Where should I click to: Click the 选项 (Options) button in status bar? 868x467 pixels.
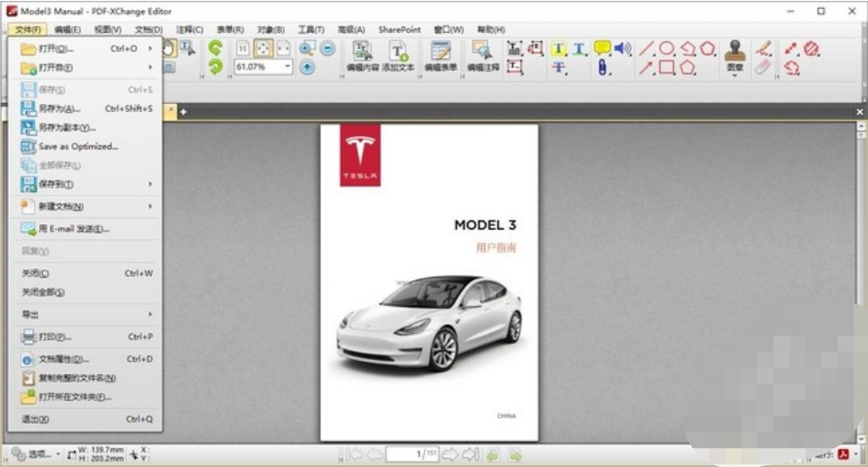coord(33,454)
